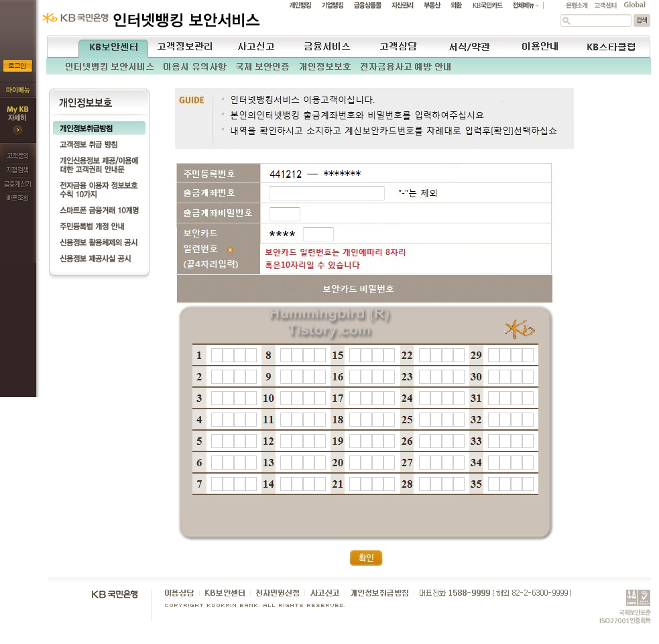This screenshot has height=644, width=659.
Task: Open 전자금융 이용자 정보보호 수칙 10가지
Action: click(99, 190)
